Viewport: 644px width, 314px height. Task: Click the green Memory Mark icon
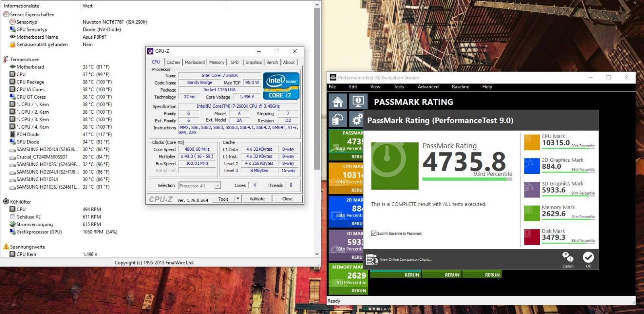[x=532, y=213]
